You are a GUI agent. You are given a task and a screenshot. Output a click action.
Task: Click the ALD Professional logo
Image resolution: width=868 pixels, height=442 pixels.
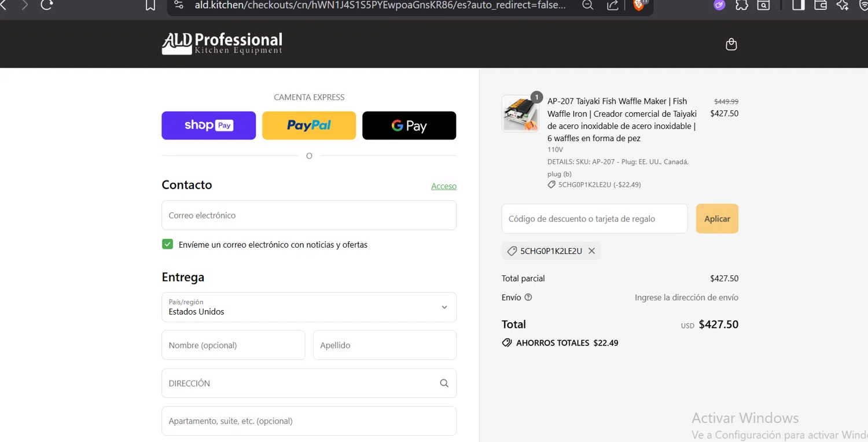pyautogui.click(x=222, y=44)
